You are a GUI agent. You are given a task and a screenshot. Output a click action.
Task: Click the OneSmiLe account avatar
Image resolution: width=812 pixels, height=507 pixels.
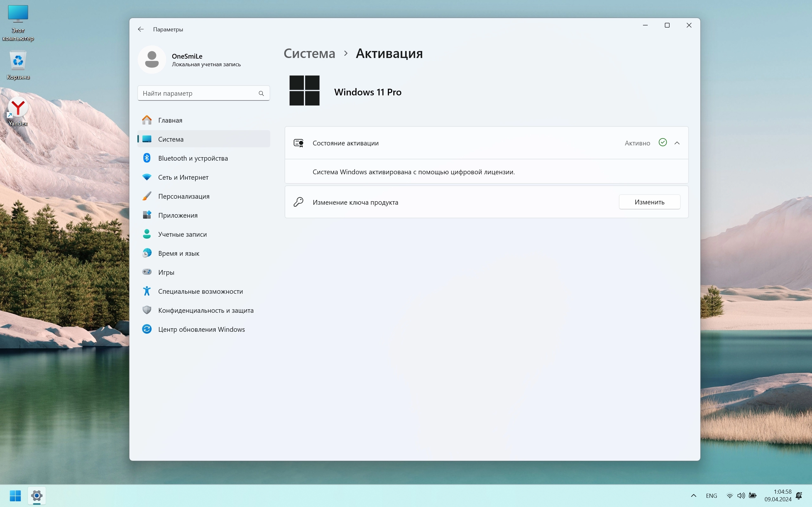(152, 60)
